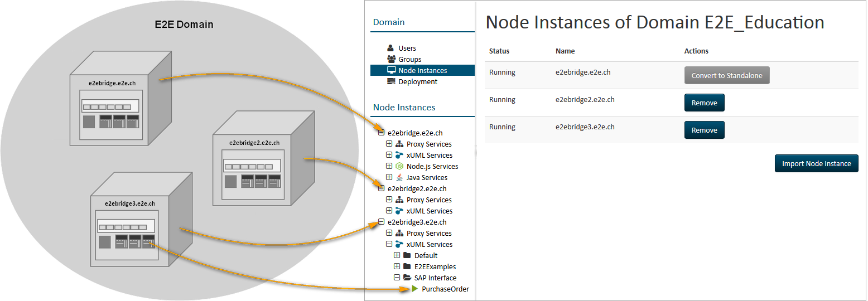Open Deployment in the Domain menu
The width and height of the screenshot is (868, 301).
click(x=418, y=82)
